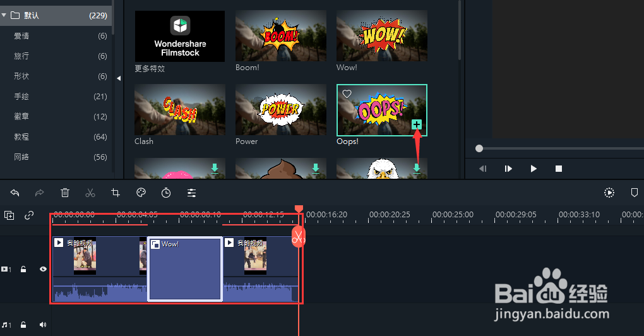Add a marker with the marker icon

[x=634, y=193]
